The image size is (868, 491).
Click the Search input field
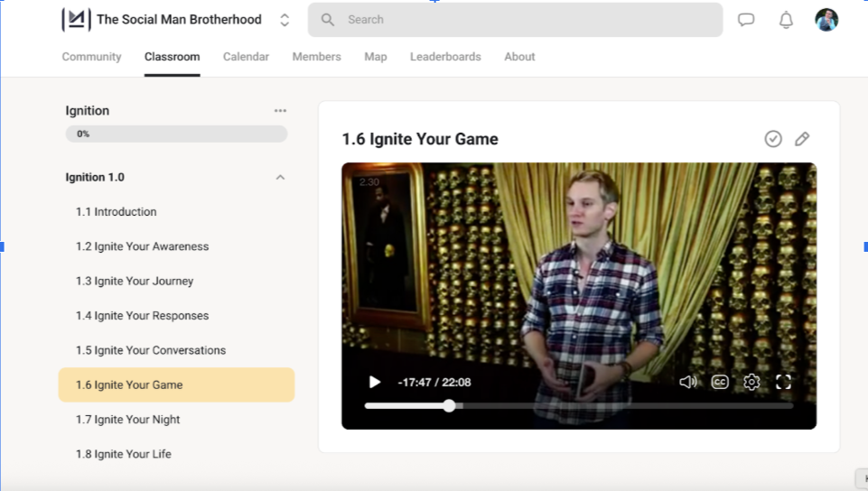point(515,20)
